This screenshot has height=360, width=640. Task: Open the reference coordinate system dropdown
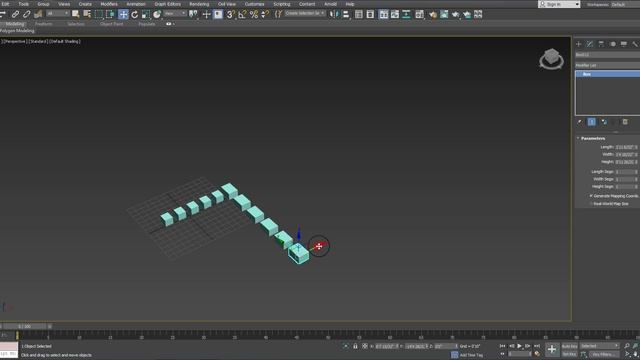175,13
